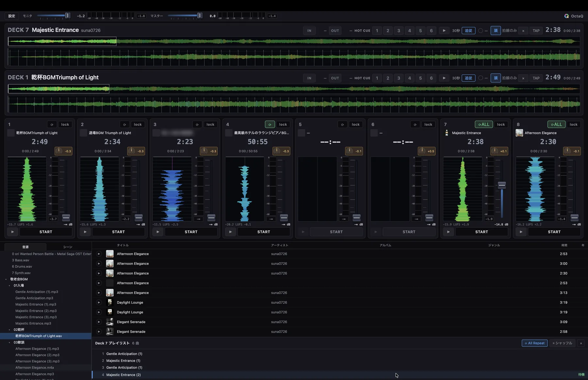Image resolution: width=588 pixels, height=380 pixels.
Task: Toggle All Repeat for Deck 7 playlist
Action: pos(534,343)
